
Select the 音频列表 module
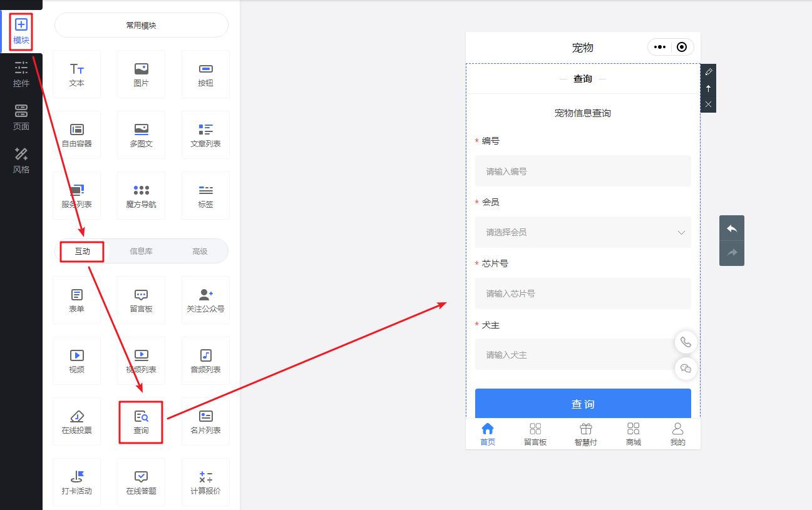(x=206, y=361)
